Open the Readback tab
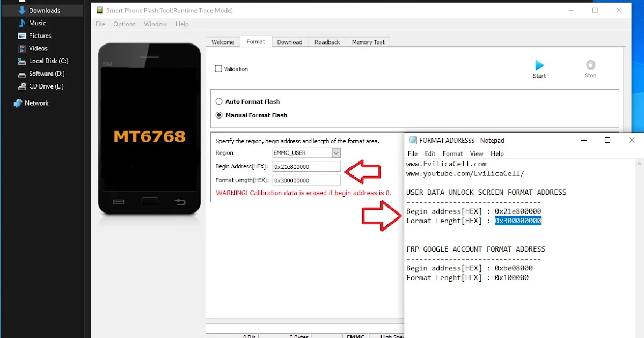The width and height of the screenshot is (644, 338). point(327,42)
